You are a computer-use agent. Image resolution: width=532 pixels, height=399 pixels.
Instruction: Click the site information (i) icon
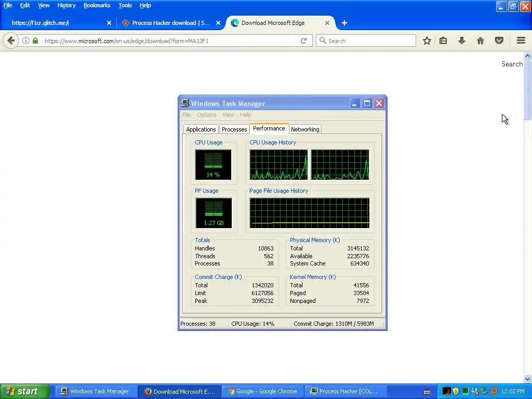pos(26,41)
